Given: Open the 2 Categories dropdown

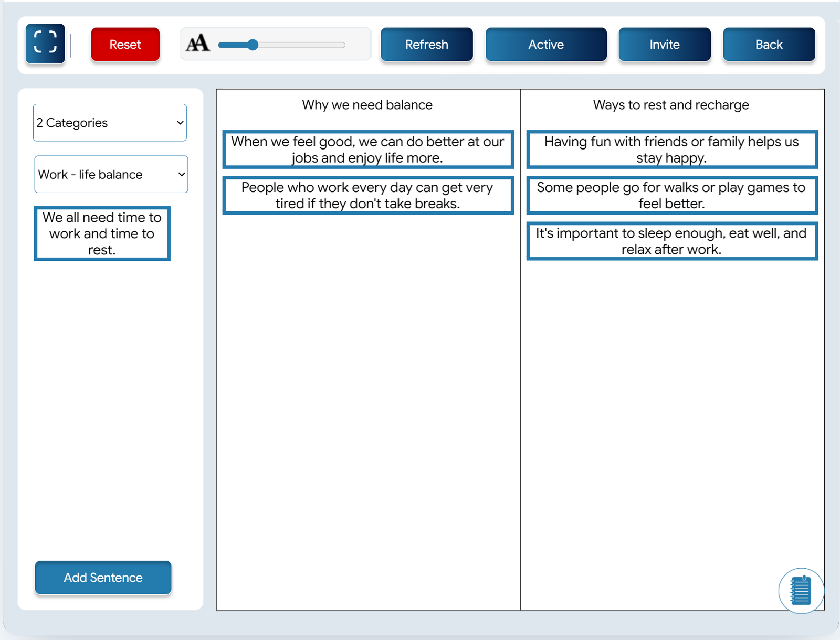Looking at the screenshot, I should pyautogui.click(x=110, y=123).
